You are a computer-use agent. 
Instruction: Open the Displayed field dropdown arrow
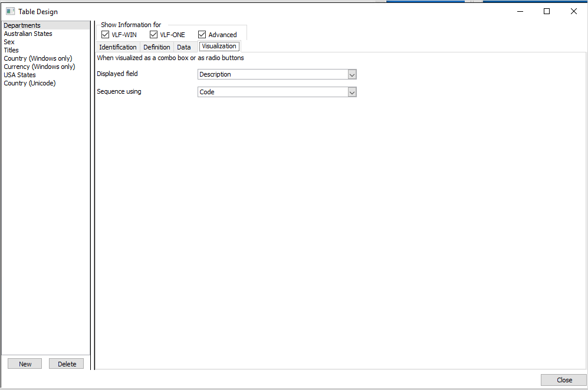click(x=352, y=75)
